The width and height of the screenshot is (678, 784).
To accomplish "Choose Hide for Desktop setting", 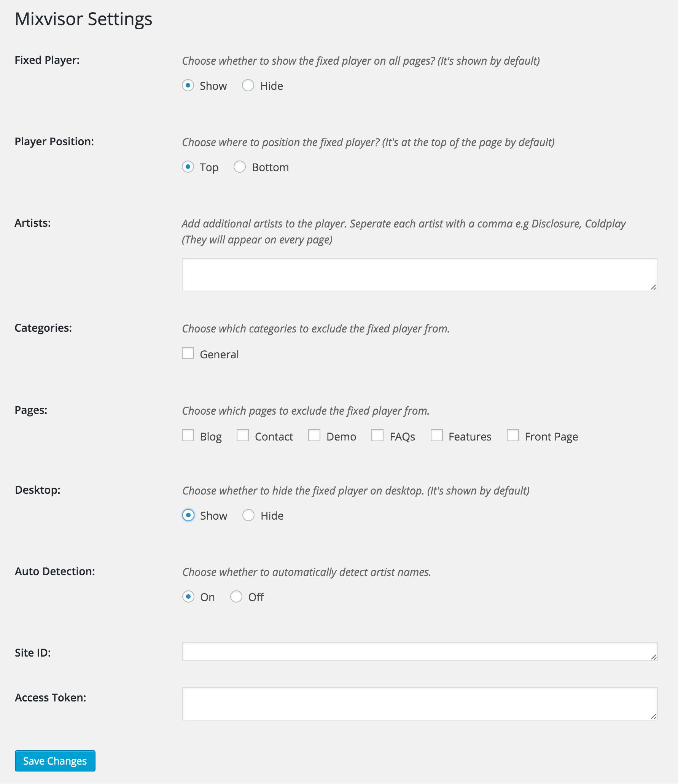I will [x=248, y=515].
